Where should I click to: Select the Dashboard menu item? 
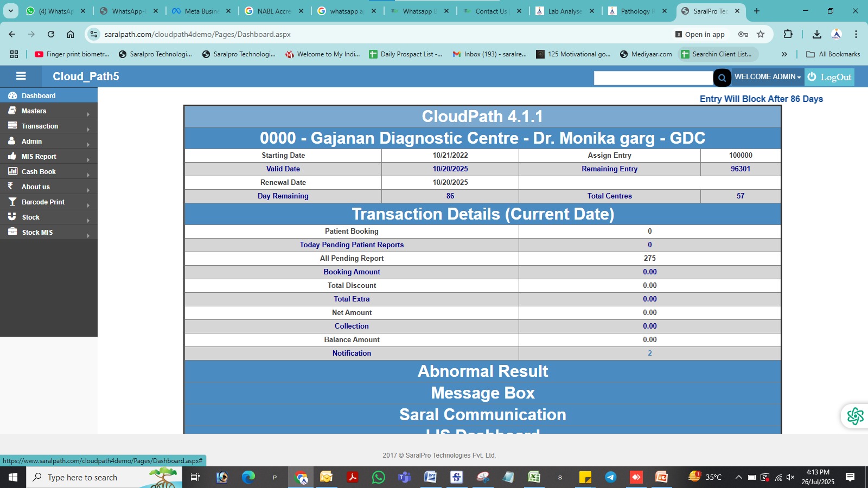pos(49,95)
